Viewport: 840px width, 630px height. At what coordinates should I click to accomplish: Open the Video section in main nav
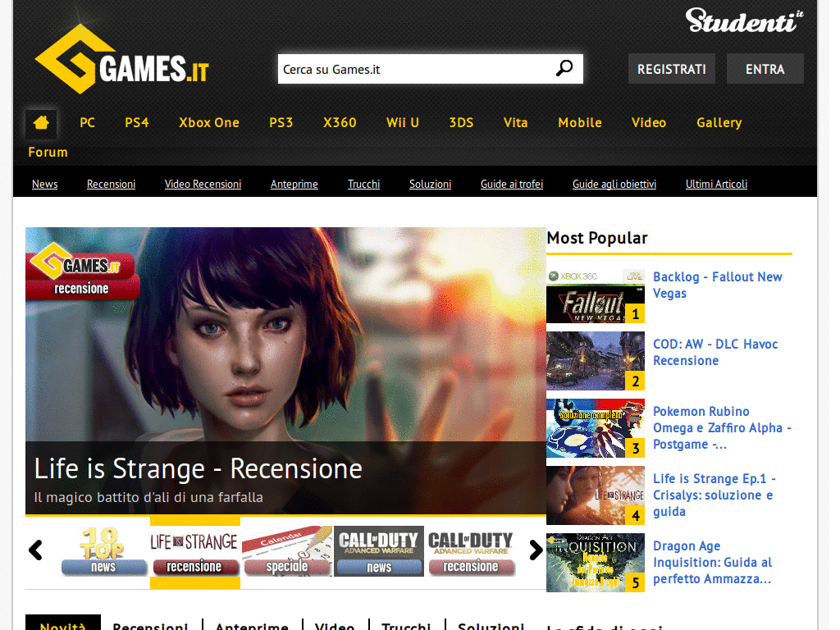649,123
